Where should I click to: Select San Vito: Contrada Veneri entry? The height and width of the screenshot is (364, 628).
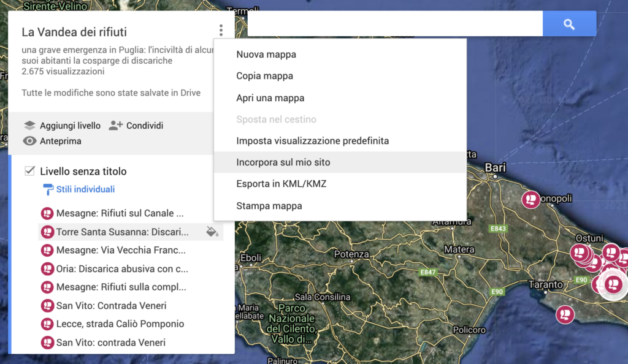click(x=111, y=306)
